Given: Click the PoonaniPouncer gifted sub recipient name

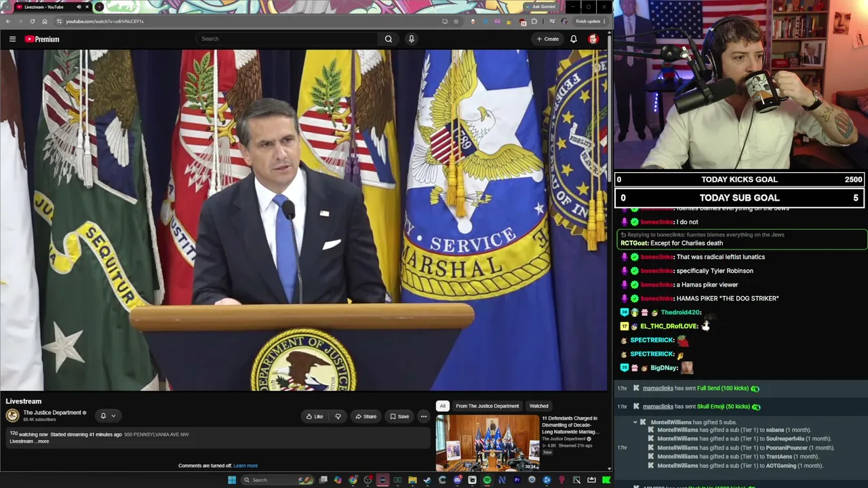Looking at the screenshot, I should coord(787,448).
